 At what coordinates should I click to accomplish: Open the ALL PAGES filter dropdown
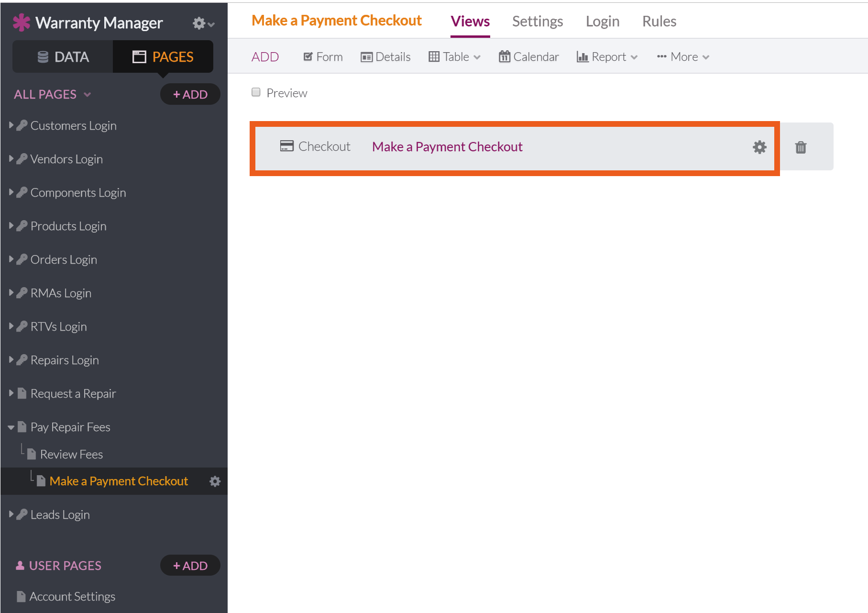[53, 94]
